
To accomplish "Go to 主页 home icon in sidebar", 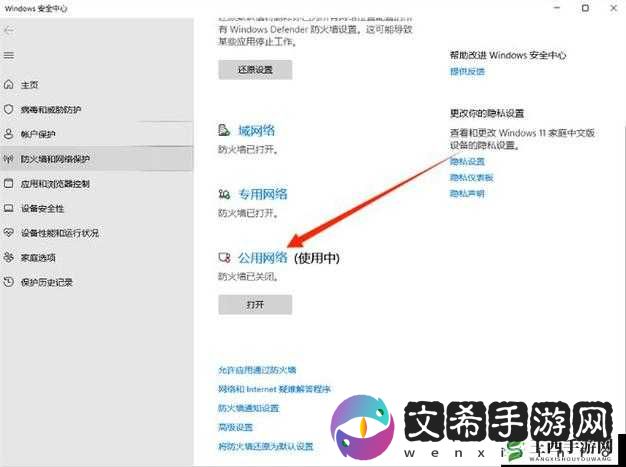I will click(9, 85).
